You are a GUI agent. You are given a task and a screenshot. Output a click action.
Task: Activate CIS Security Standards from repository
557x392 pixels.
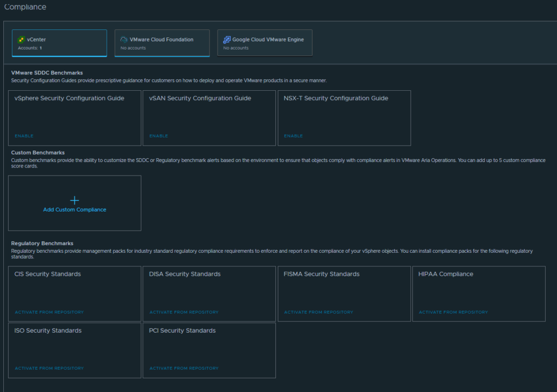pos(49,312)
